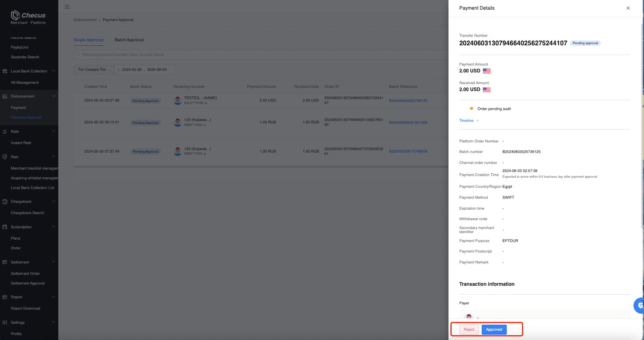Image resolution: width=644 pixels, height=340 pixels.
Task: Open batch reference B20240530091501009 link
Action: [408, 123]
